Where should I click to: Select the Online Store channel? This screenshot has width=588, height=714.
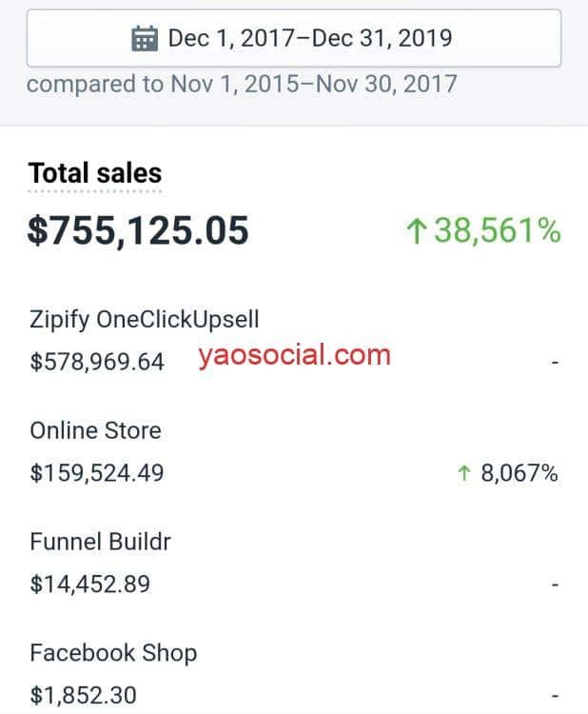click(95, 430)
